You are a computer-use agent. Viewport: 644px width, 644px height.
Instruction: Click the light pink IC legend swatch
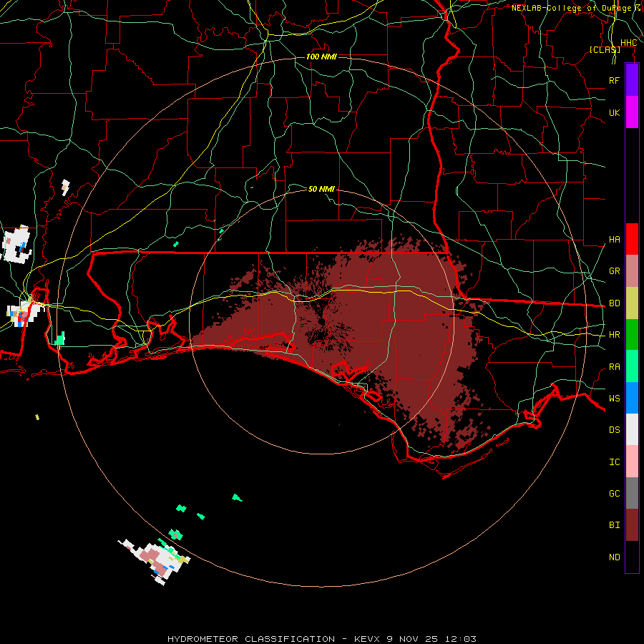632,462
